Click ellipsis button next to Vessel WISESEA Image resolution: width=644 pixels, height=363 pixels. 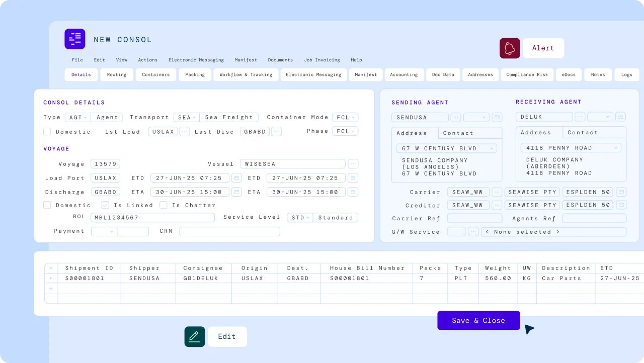point(353,164)
